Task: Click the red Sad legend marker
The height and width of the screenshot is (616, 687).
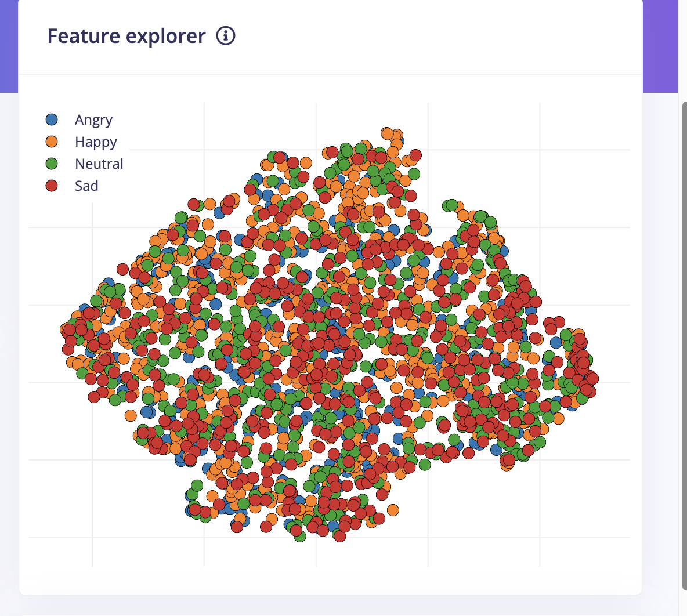Action: click(52, 186)
